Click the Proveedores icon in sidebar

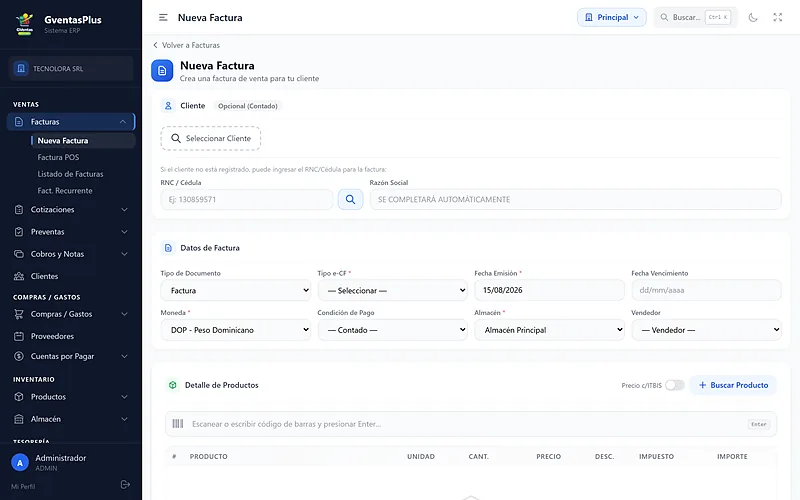pyautogui.click(x=19, y=336)
